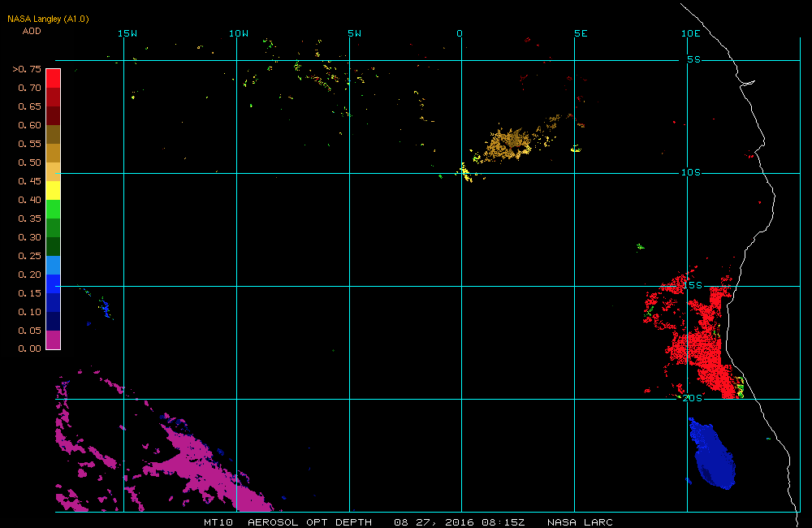Image resolution: width=812 pixels, height=528 pixels.
Task: Click 'MT10' in the bottom caption
Action: click(218, 522)
